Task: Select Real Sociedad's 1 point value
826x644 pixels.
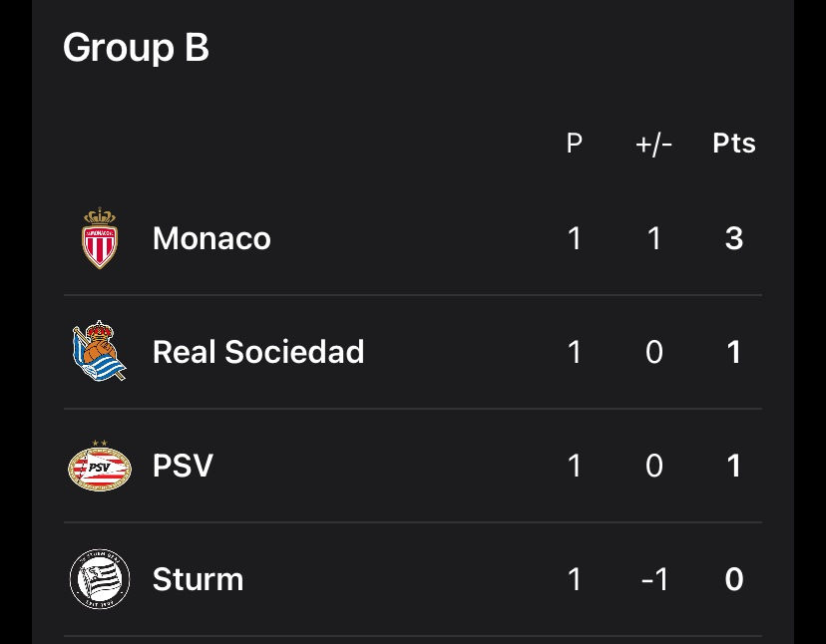Action: pos(734,352)
